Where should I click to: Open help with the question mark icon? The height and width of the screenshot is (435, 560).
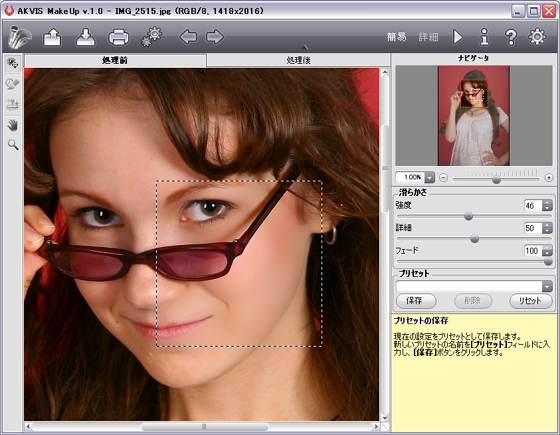pyautogui.click(x=511, y=37)
